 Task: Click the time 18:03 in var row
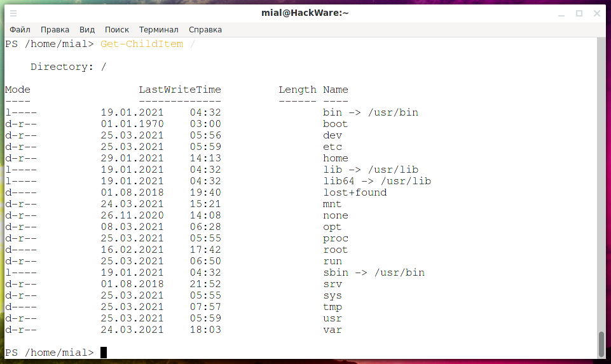[205, 330]
